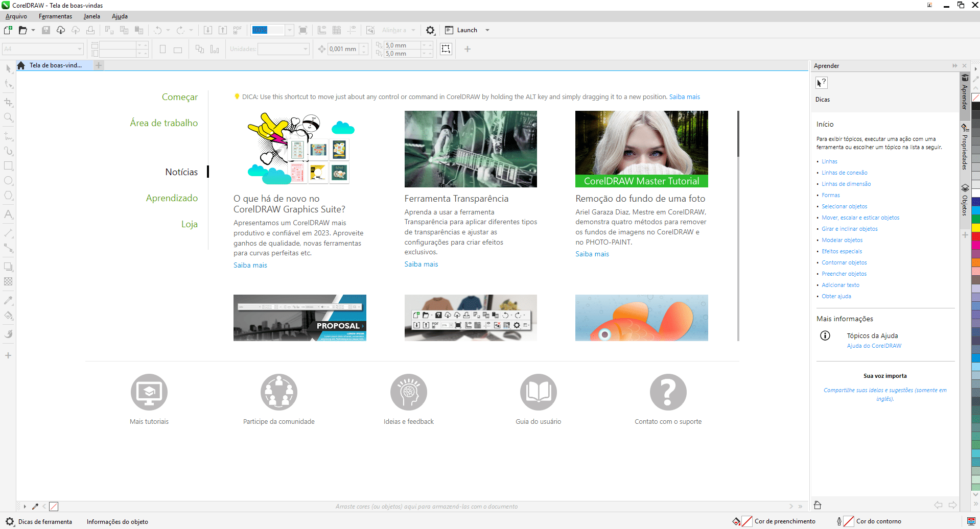Open the Loja section
980x529 pixels.
click(190, 224)
